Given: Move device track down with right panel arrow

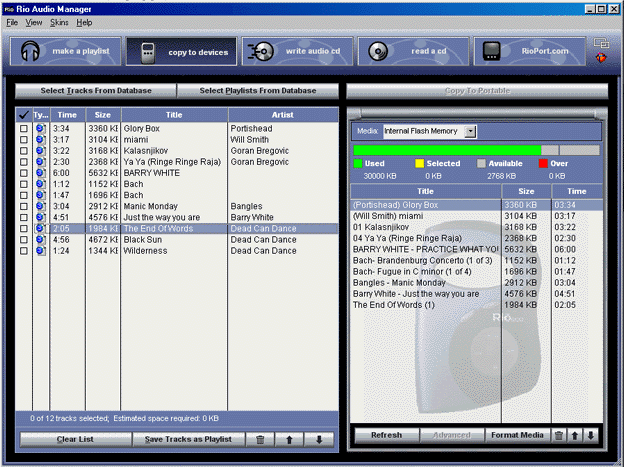Looking at the screenshot, I should pos(591,435).
